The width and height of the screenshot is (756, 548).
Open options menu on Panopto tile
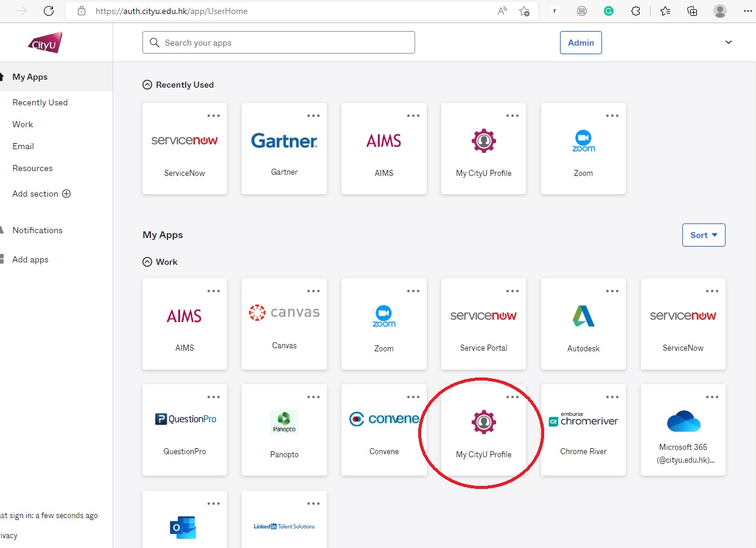click(x=313, y=397)
